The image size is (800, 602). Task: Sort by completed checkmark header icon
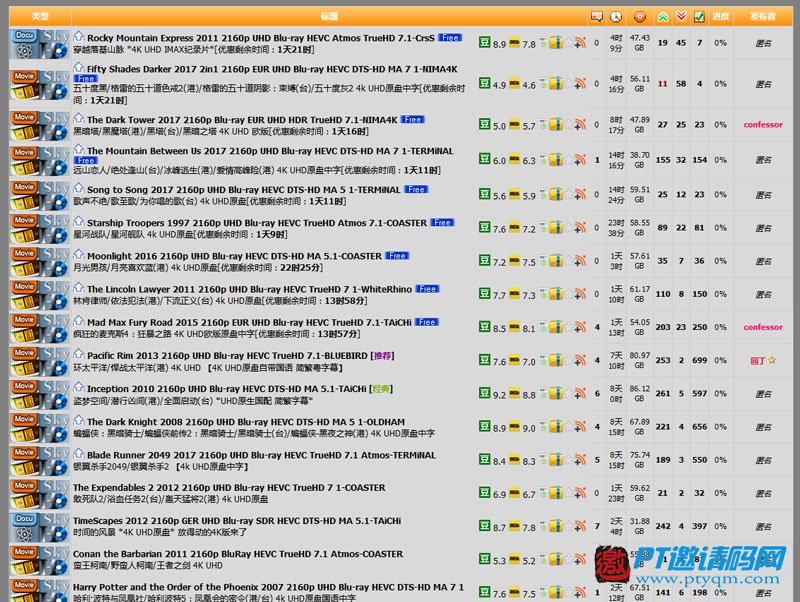[x=699, y=16]
